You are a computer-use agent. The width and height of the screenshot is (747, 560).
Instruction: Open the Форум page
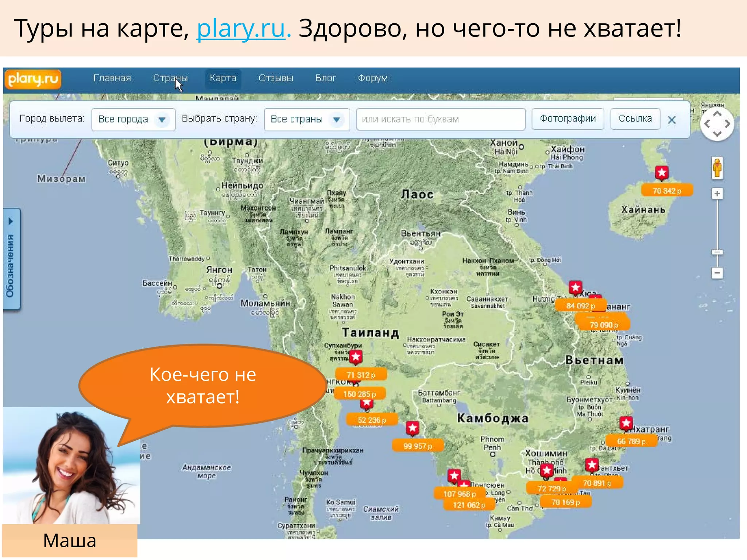[x=372, y=78]
